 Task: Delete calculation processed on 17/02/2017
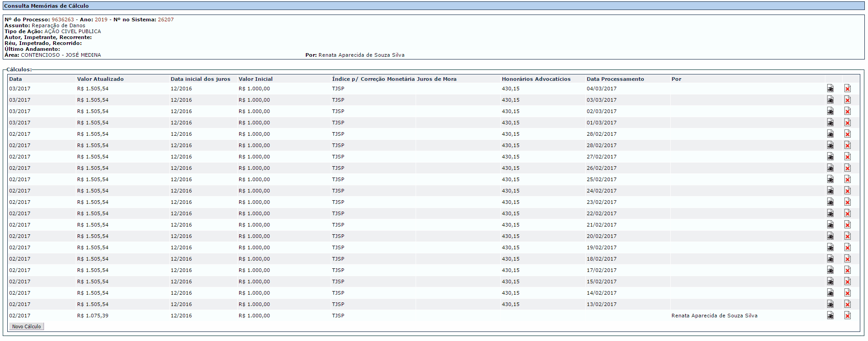(x=847, y=270)
